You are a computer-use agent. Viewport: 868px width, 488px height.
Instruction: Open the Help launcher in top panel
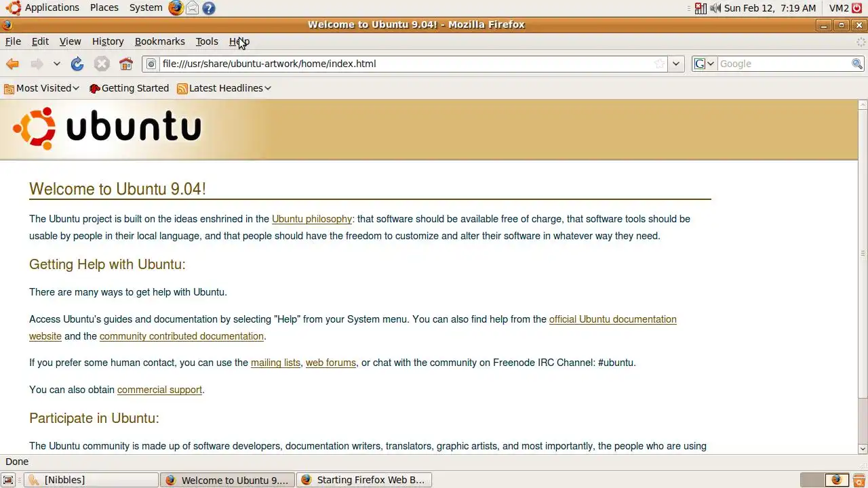209,8
